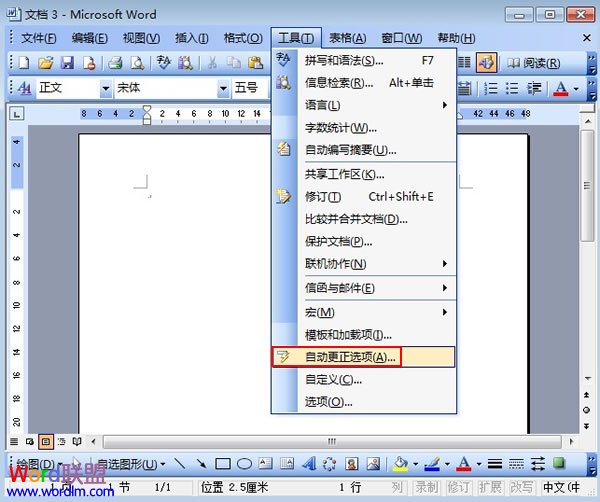600x502 pixels.
Task: Open 编辑(E) menu
Action: pyautogui.click(x=90, y=38)
